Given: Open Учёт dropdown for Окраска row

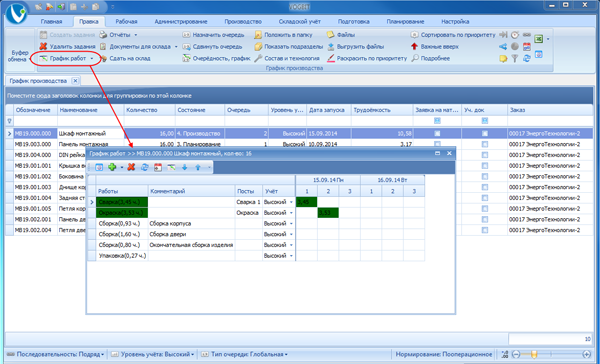Looking at the screenshot, I should 291,213.
